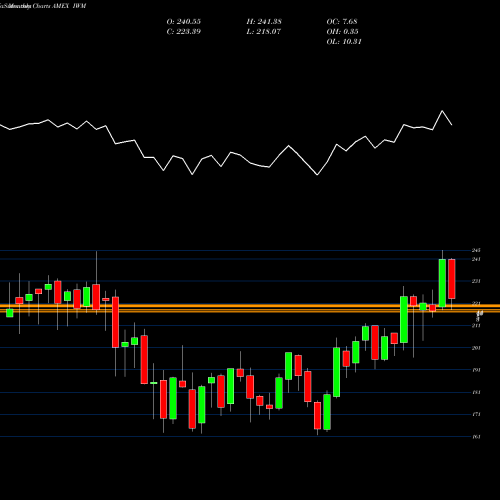Screen dimensions: 500x500
Task: Pick the 181 price axis label
Action: point(476,392)
